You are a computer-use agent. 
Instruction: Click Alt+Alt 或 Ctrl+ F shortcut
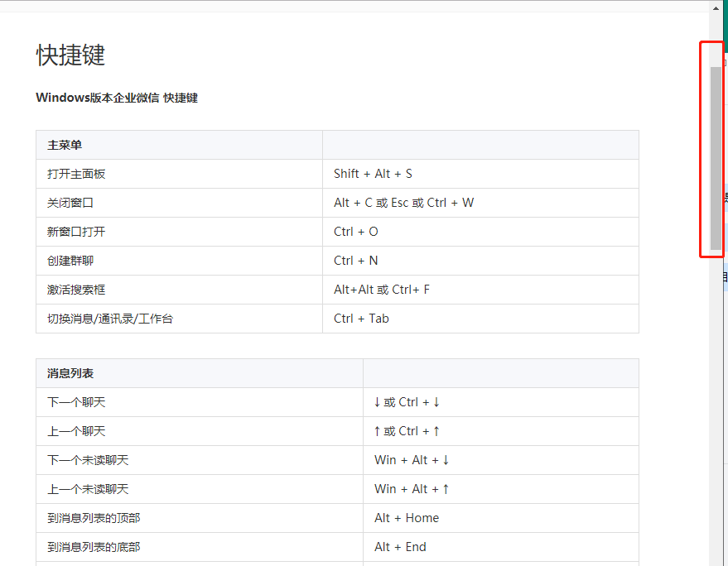tap(382, 290)
